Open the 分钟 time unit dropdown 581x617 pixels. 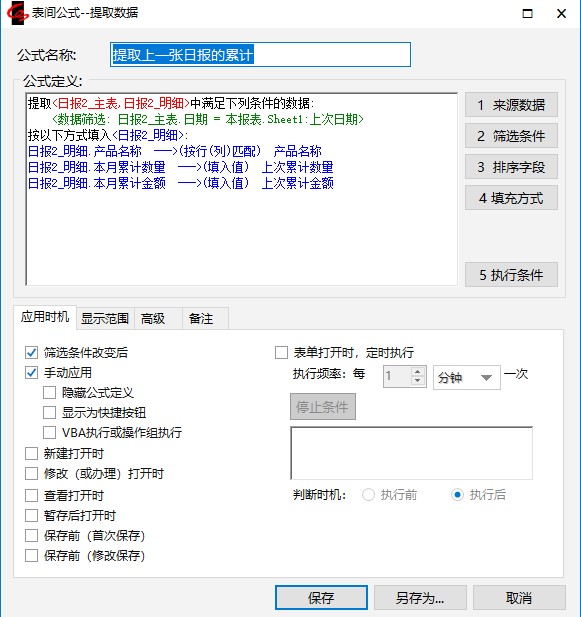(x=467, y=377)
